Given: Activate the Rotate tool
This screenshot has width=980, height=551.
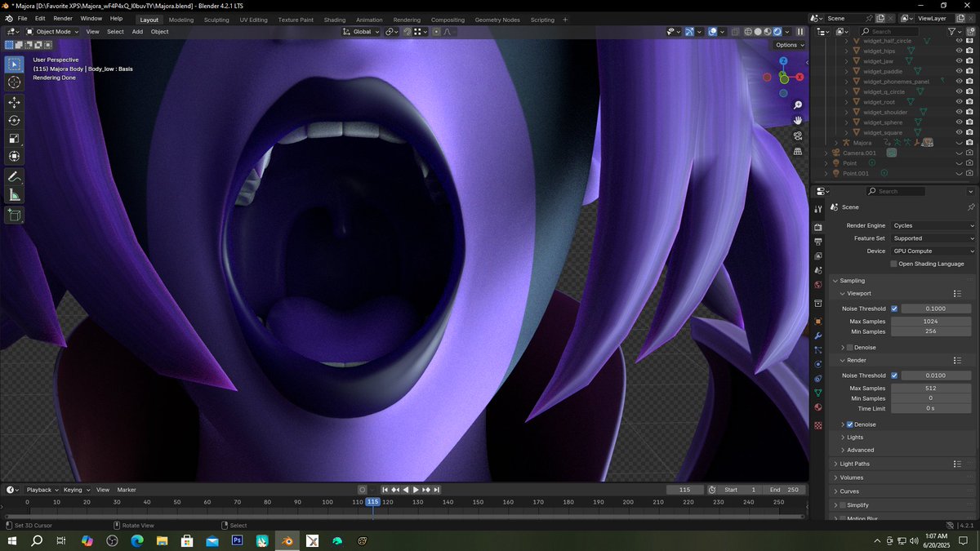Looking at the screenshot, I should (15, 120).
